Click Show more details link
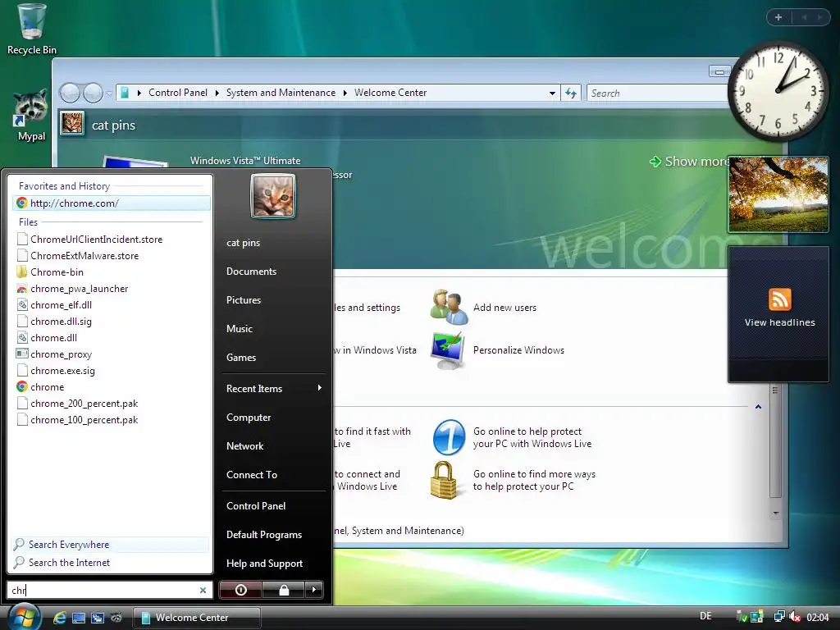The width and height of the screenshot is (840, 630). click(x=690, y=162)
